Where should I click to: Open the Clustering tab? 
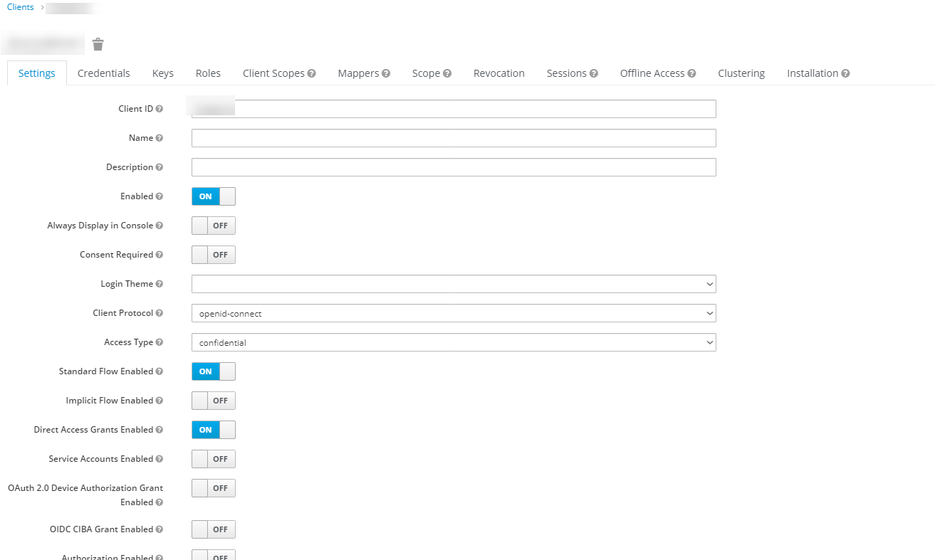[x=741, y=73]
